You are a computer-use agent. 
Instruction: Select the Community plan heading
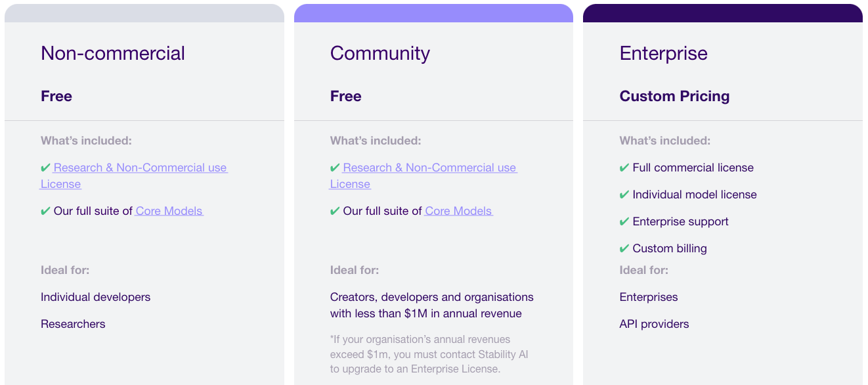[x=380, y=53]
